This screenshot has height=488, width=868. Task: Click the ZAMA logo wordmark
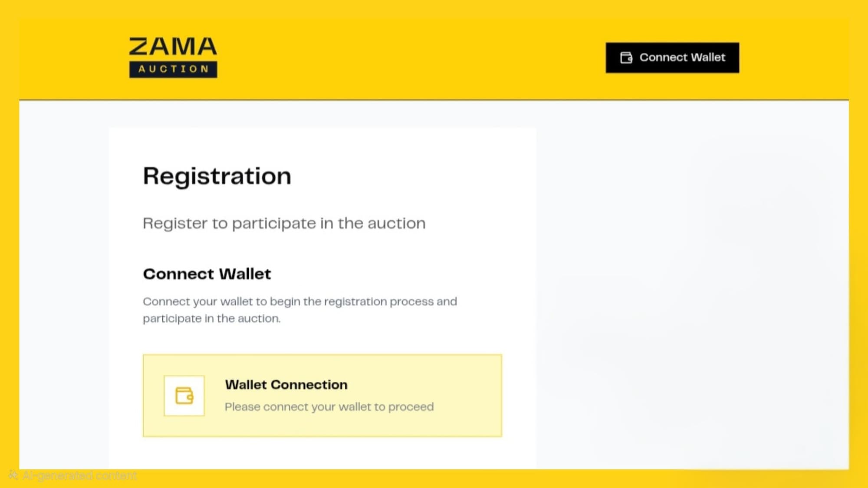tap(173, 47)
